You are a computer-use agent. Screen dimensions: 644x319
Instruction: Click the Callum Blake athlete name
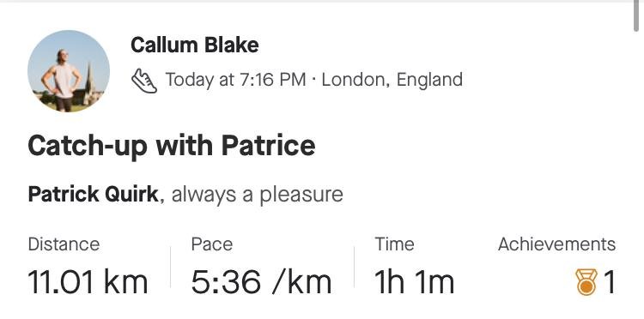coord(195,45)
